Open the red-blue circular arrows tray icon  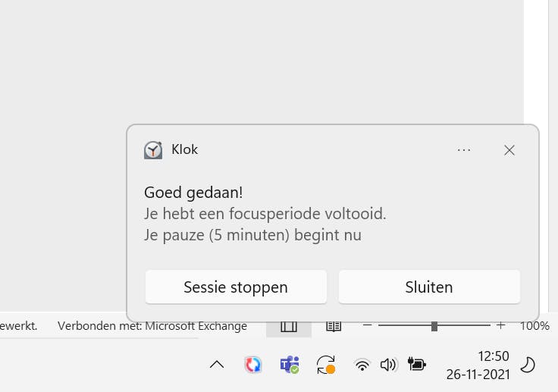(253, 365)
